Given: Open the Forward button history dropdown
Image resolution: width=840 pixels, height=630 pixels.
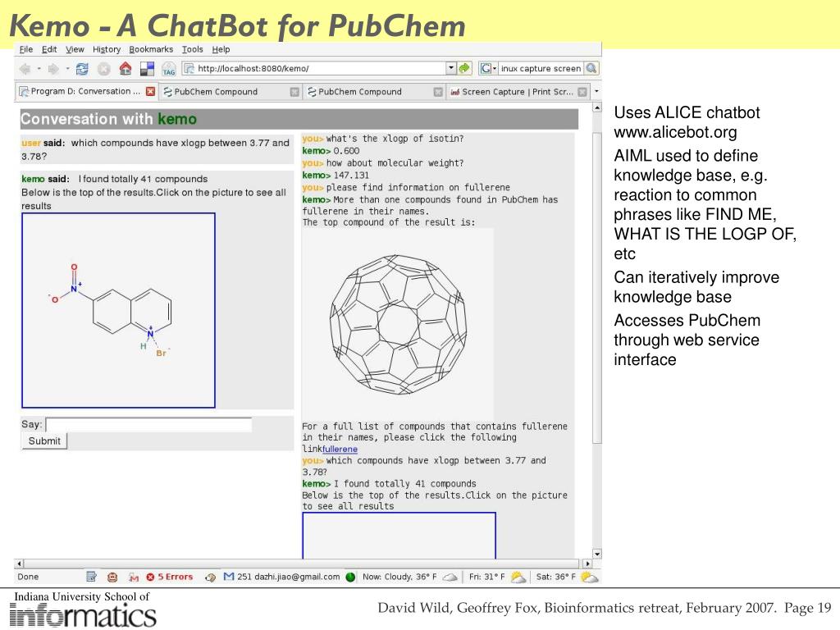Looking at the screenshot, I should point(67,69).
